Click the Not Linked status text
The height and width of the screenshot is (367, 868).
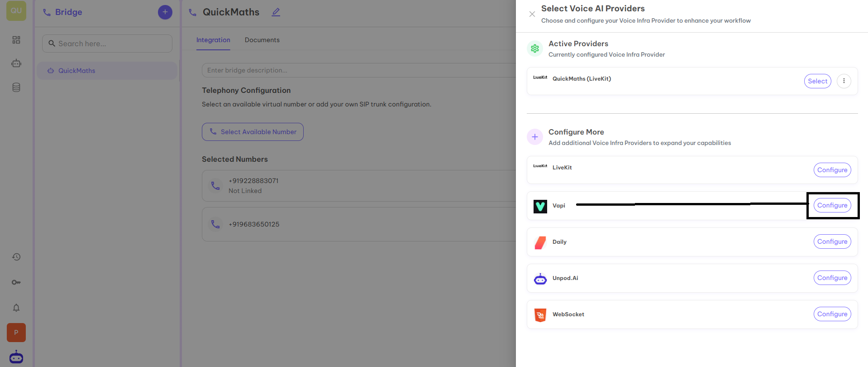coord(245,191)
